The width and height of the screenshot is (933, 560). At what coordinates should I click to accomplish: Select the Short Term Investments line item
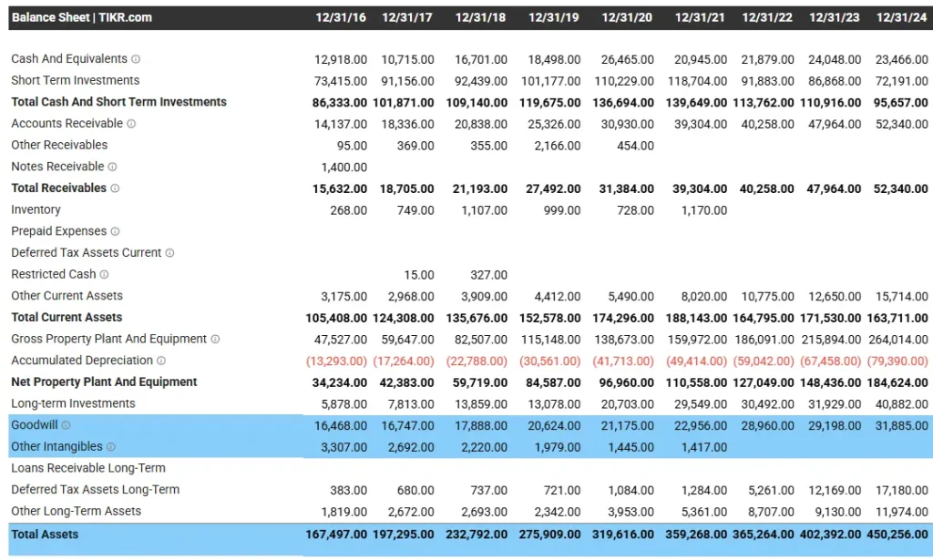click(x=74, y=80)
